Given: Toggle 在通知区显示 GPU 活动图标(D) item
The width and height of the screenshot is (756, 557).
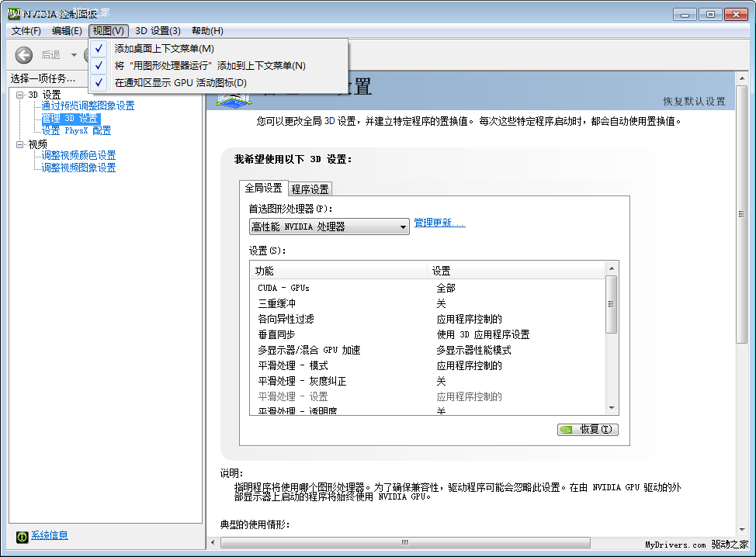Looking at the screenshot, I should coord(218,83).
